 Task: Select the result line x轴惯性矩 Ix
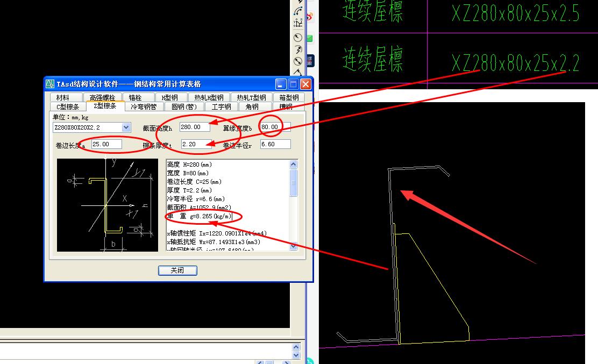pyautogui.click(x=217, y=233)
